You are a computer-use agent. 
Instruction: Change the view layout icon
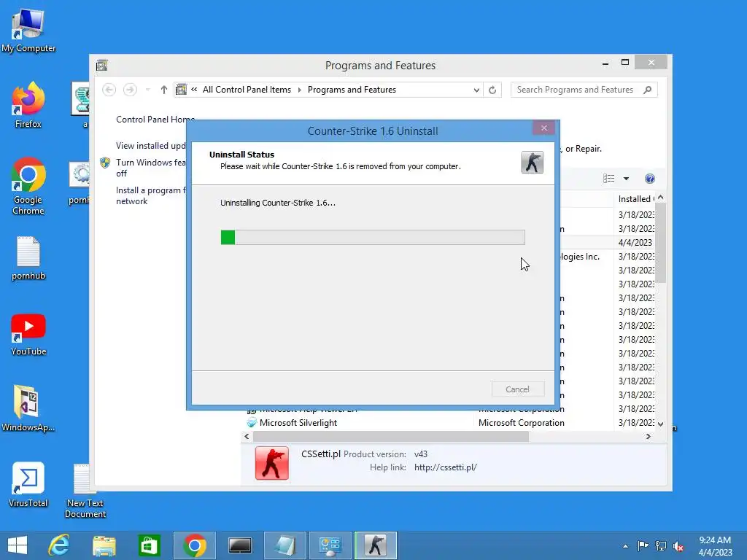[608, 179]
